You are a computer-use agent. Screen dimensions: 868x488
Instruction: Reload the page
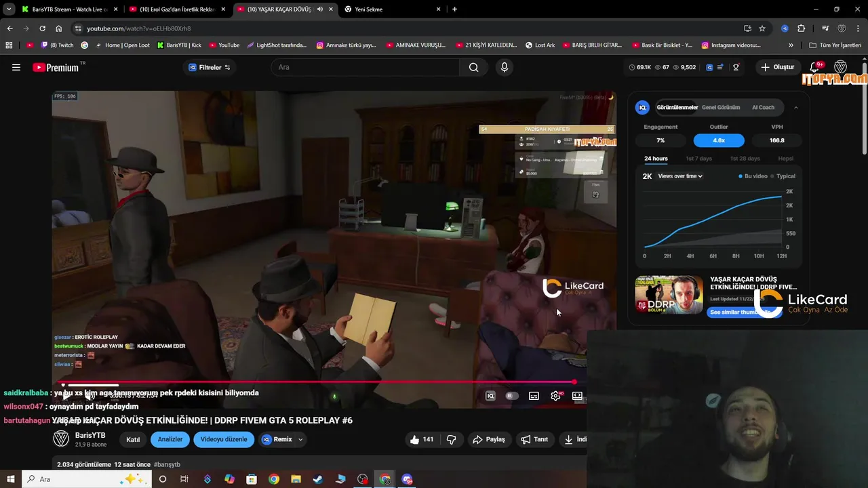point(42,28)
